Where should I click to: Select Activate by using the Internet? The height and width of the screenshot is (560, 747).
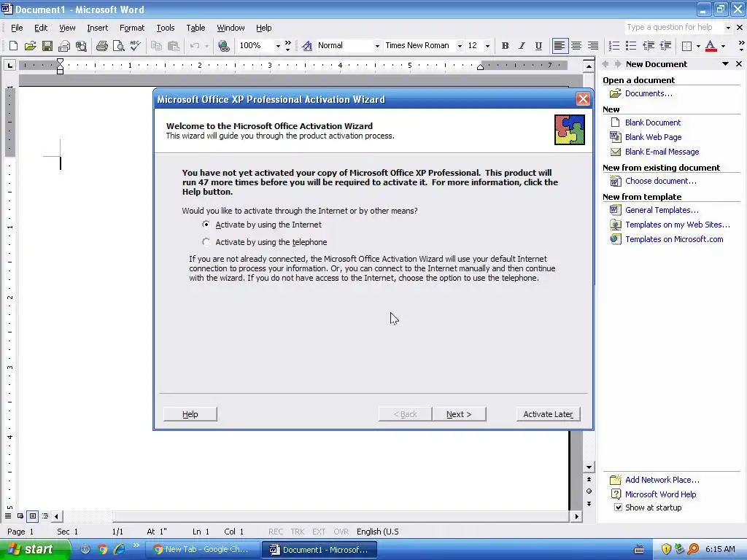pos(206,225)
